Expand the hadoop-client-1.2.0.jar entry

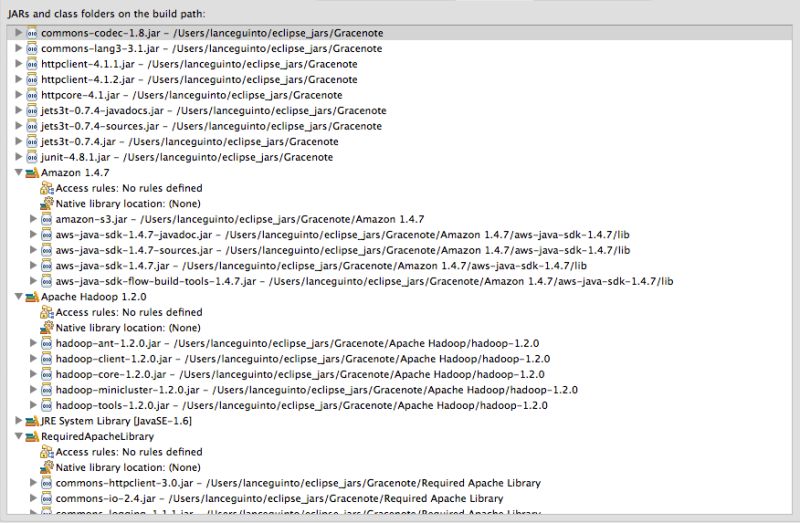pyautogui.click(x=33, y=359)
